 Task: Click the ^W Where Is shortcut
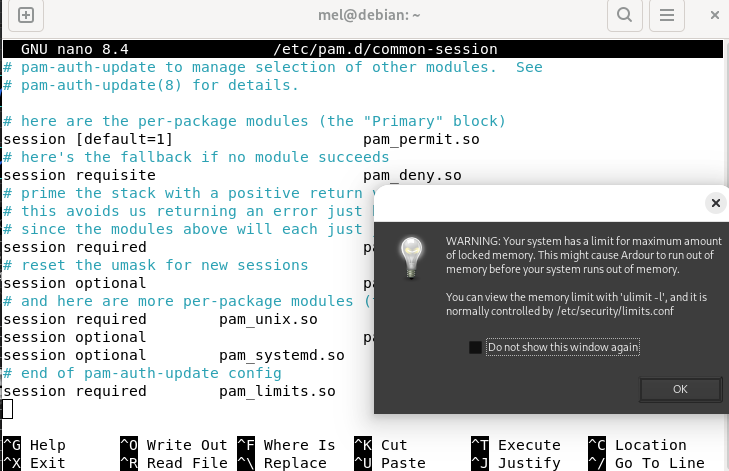pyautogui.click(x=286, y=445)
